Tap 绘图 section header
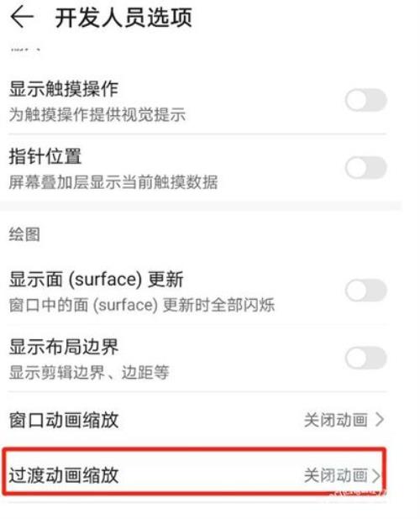 [24, 234]
